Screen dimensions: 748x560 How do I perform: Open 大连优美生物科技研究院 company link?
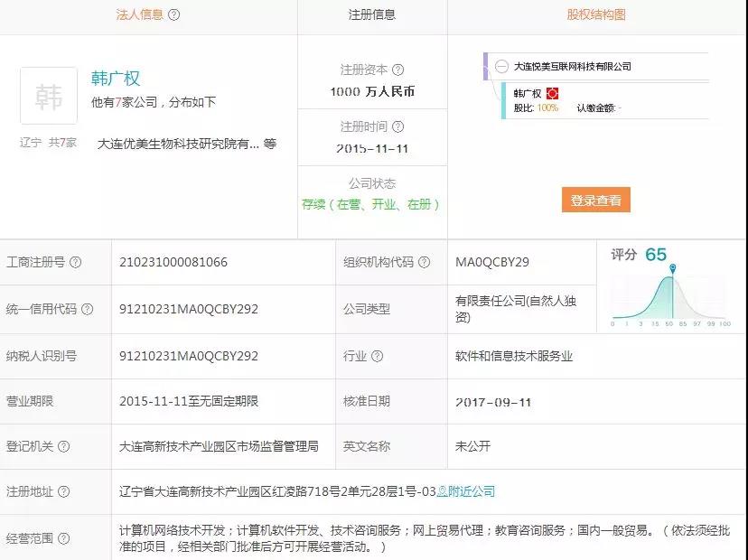pos(178,143)
